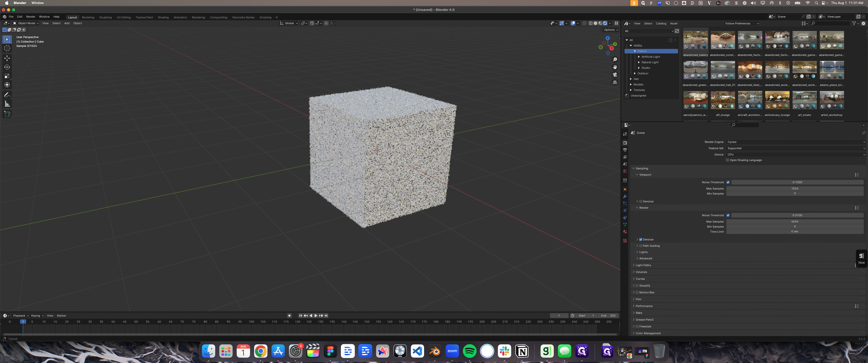Viewport: 868px width, 363px height.
Task: Jump to the timeline end frame
Action: pyautogui.click(x=326, y=316)
